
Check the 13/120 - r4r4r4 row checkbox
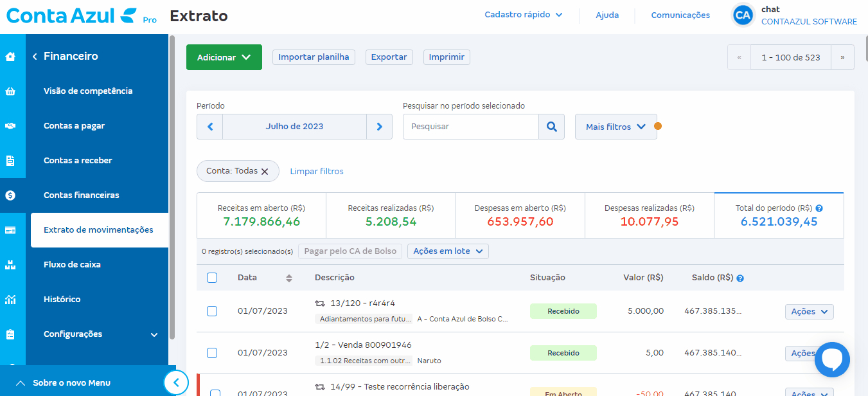pos(212,311)
